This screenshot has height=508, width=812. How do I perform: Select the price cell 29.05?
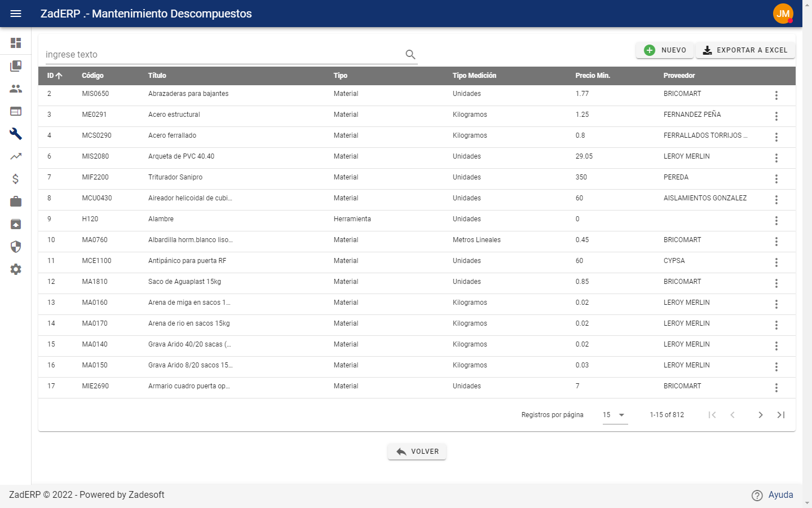click(584, 156)
